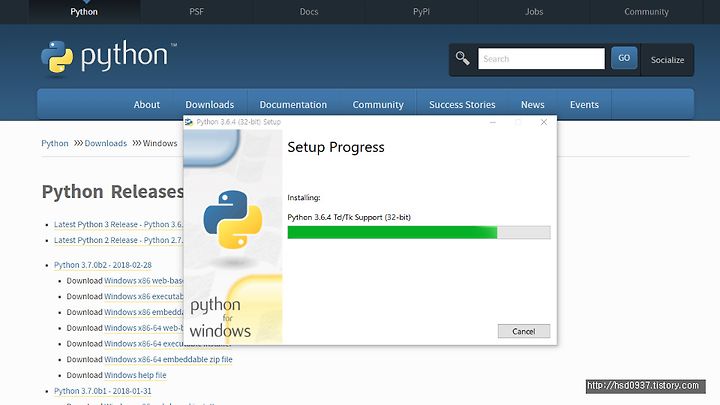Open the Events navigation menu
Viewport: 720px width, 405px height.
click(584, 105)
